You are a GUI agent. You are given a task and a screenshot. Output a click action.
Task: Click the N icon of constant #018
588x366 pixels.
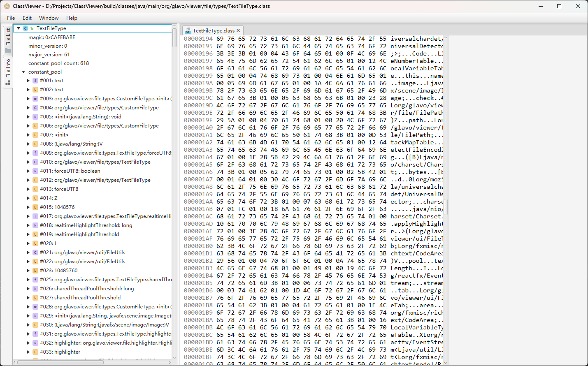[x=35, y=225]
